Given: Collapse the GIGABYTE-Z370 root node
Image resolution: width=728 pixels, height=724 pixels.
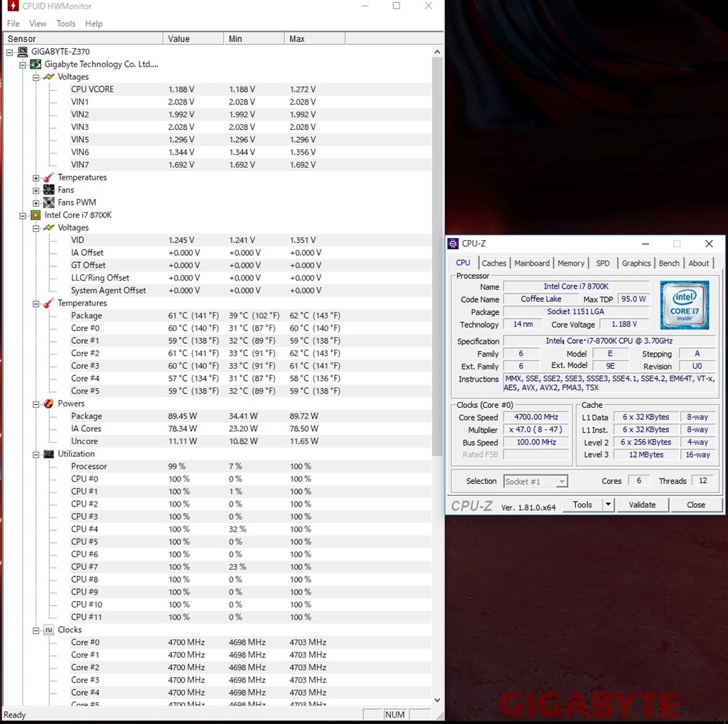Looking at the screenshot, I should (9, 53).
